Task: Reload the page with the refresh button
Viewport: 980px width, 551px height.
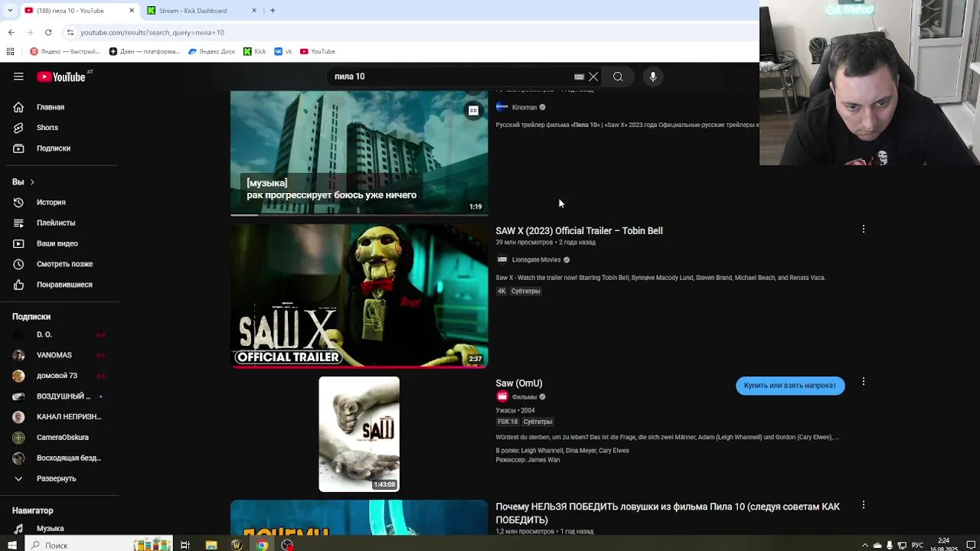Action: click(x=48, y=32)
